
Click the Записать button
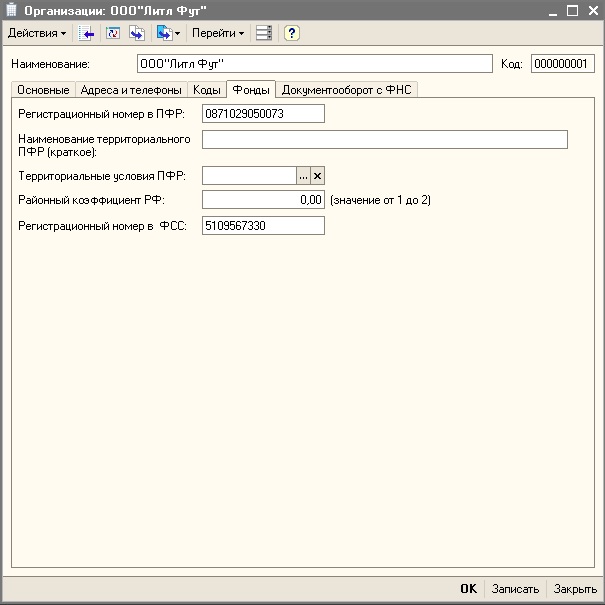click(515, 589)
